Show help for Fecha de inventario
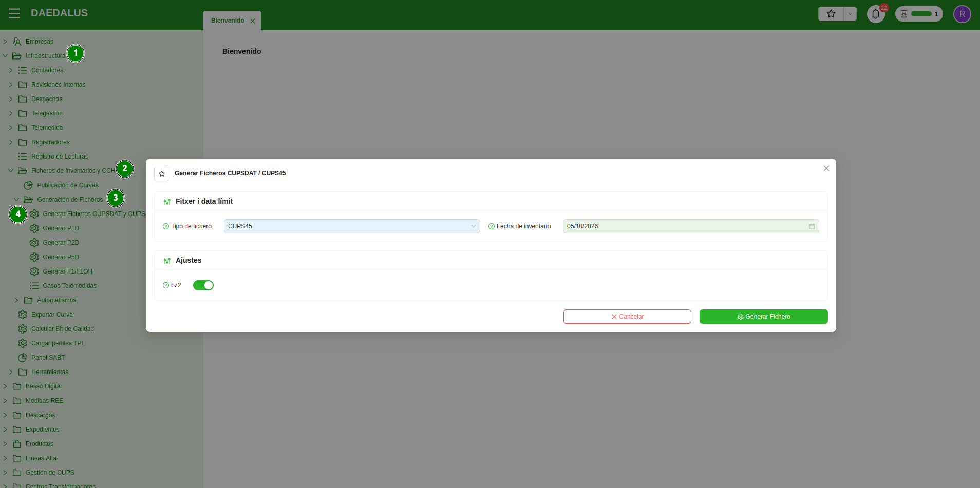980x488 pixels. [x=492, y=226]
